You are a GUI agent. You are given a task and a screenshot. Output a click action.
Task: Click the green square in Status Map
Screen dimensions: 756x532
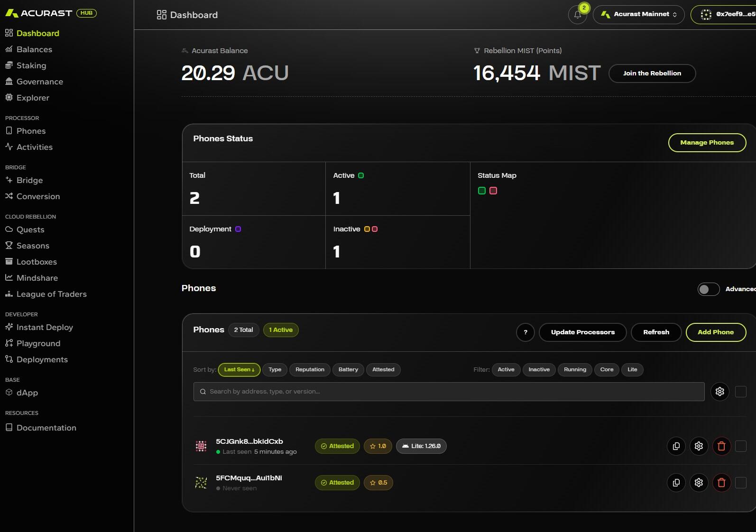point(482,191)
